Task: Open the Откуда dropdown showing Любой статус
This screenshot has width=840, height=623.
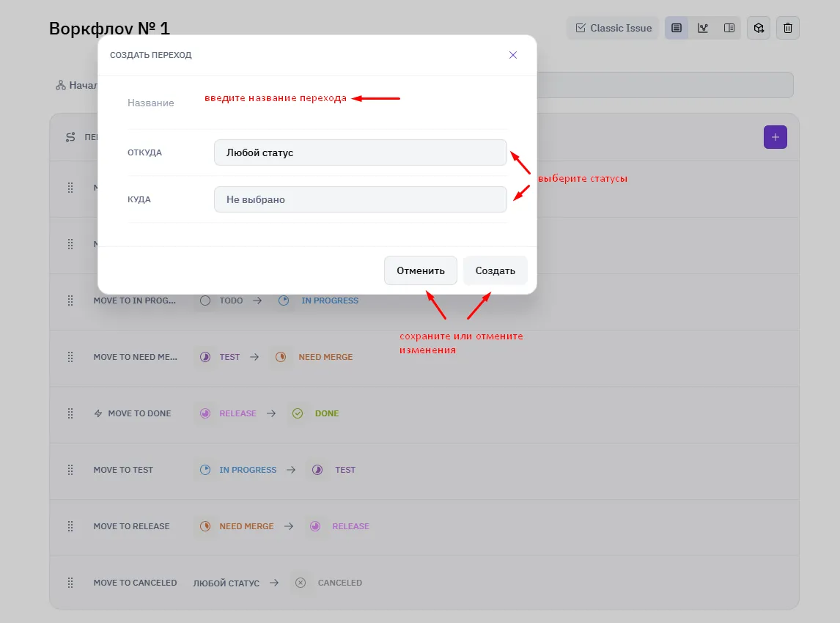Action: (x=360, y=152)
